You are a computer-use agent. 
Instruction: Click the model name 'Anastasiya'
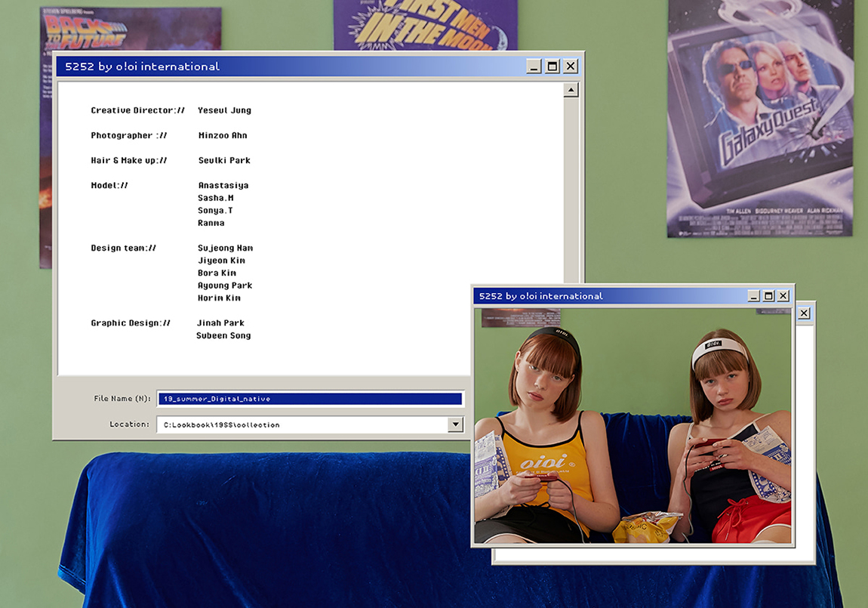[x=223, y=186]
